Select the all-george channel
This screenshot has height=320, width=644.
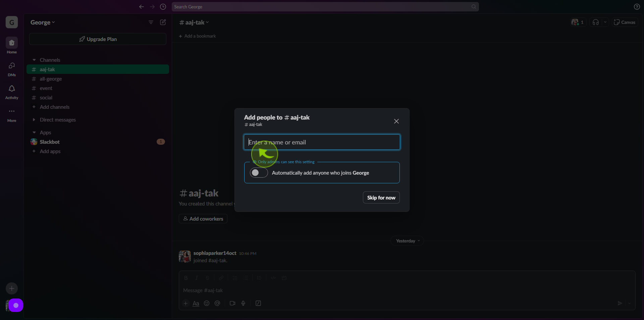point(98,79)
